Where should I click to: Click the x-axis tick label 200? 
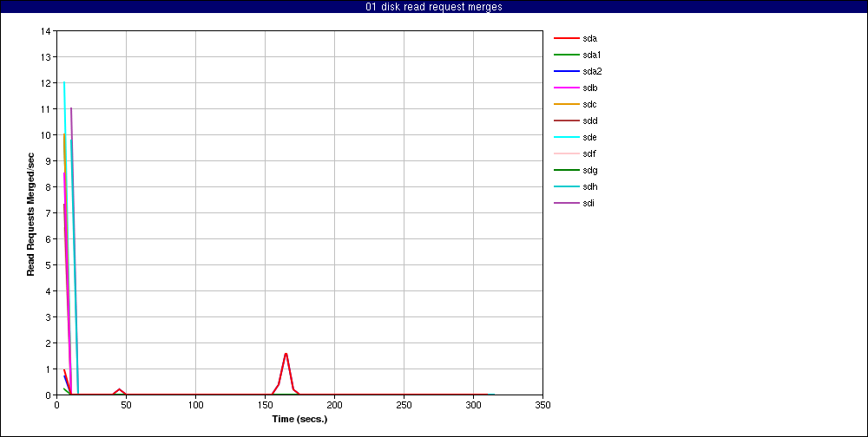[x=334, y=404]
